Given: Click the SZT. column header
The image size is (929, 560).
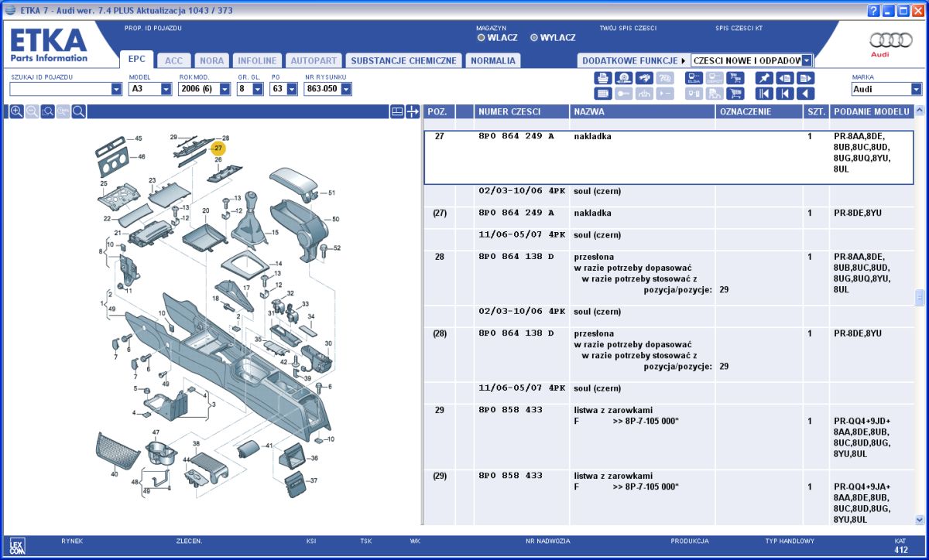Looking at the screenshot, I should (x=816, y=111).
